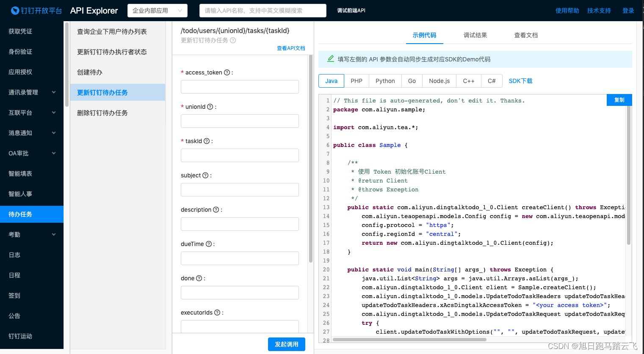
Task: Select 获取凭证 in sidebar
Action: pos(32,31)
